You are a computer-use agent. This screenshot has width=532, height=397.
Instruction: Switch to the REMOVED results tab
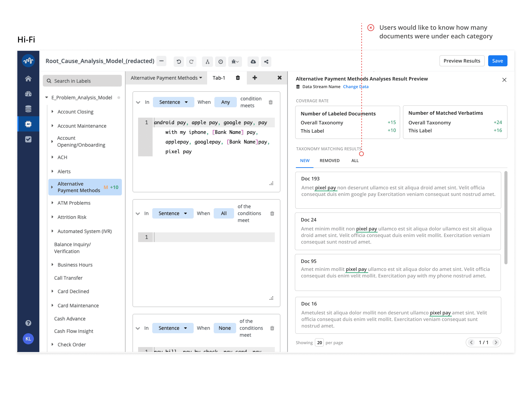tap(329, 160)
